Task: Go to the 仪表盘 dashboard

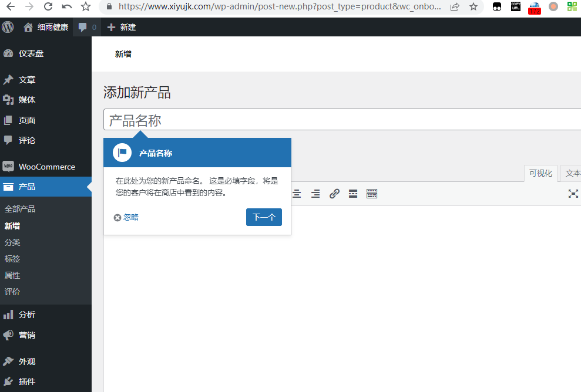Action: click(31, 53)
